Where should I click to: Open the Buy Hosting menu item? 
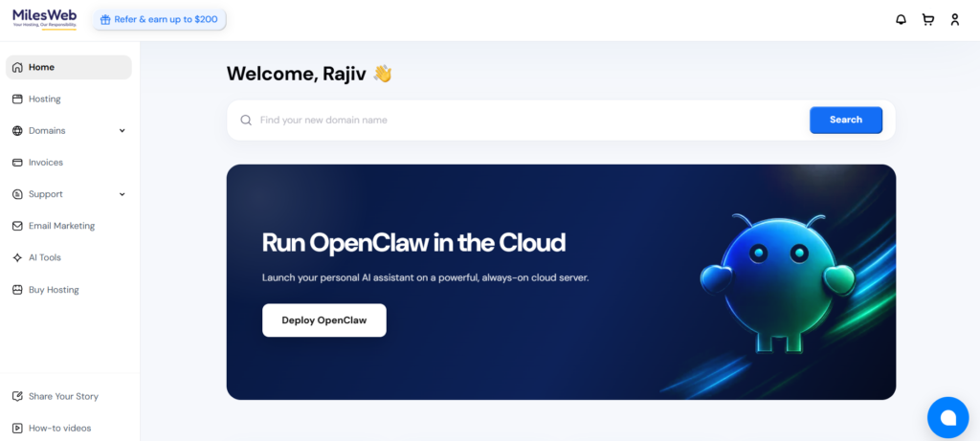pos(69,290)
